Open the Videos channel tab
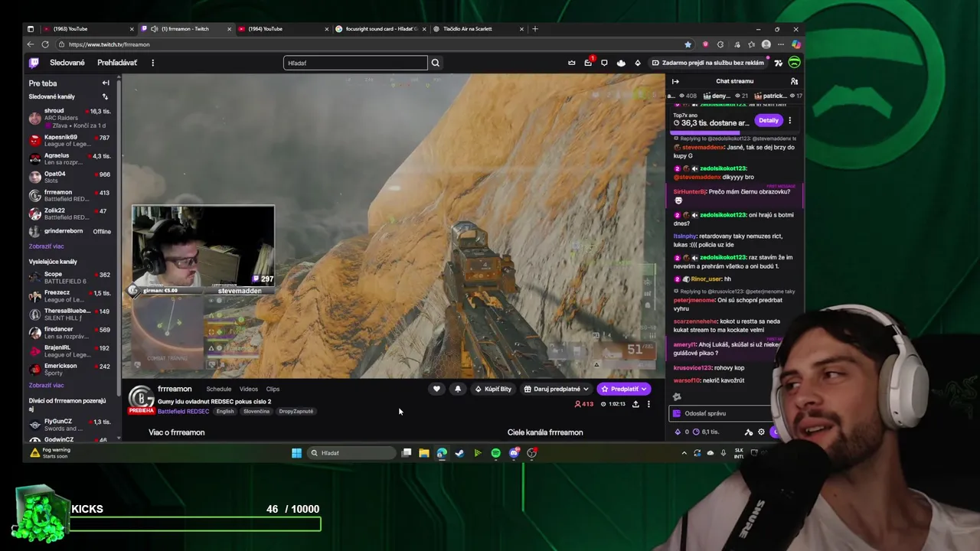The width and height of the screenshot is (980, 551). click(249, 389)
